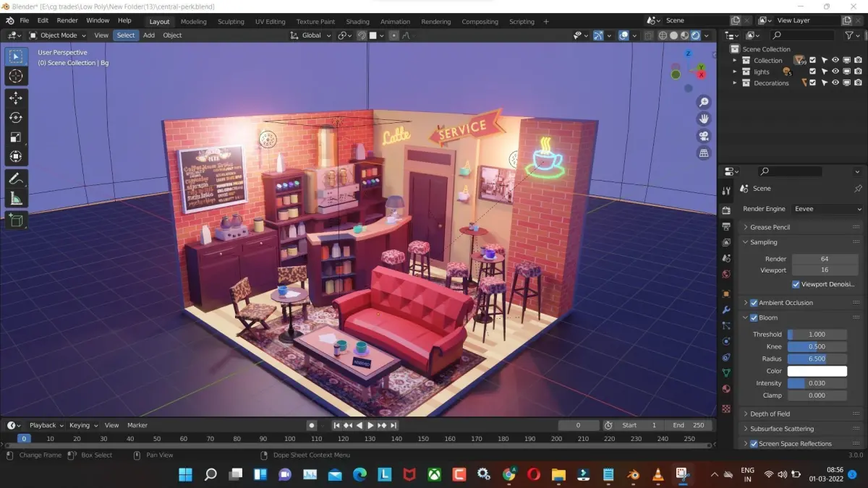Jump to the timeline end frame button
Screen dimensions: 868x488
coord(395,425)
